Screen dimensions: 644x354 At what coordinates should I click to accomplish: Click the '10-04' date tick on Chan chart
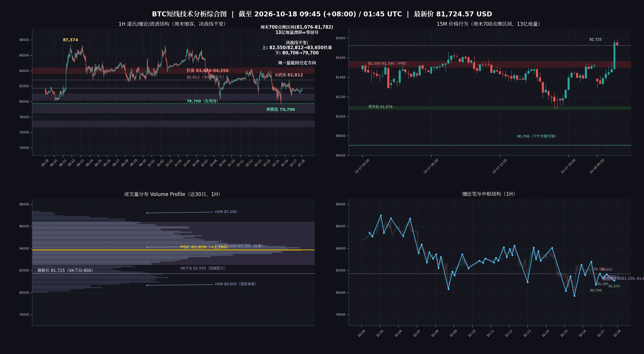(361, 333)
